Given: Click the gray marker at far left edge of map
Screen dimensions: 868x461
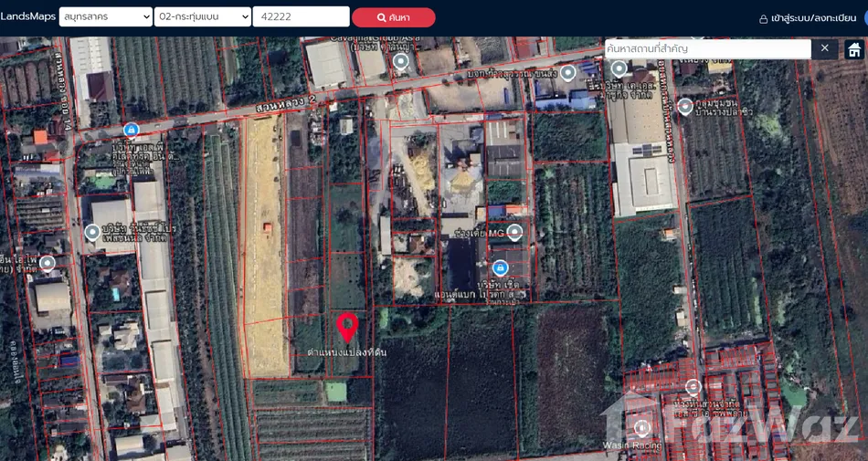Looking at the screenshot, I should pos(48,263).
